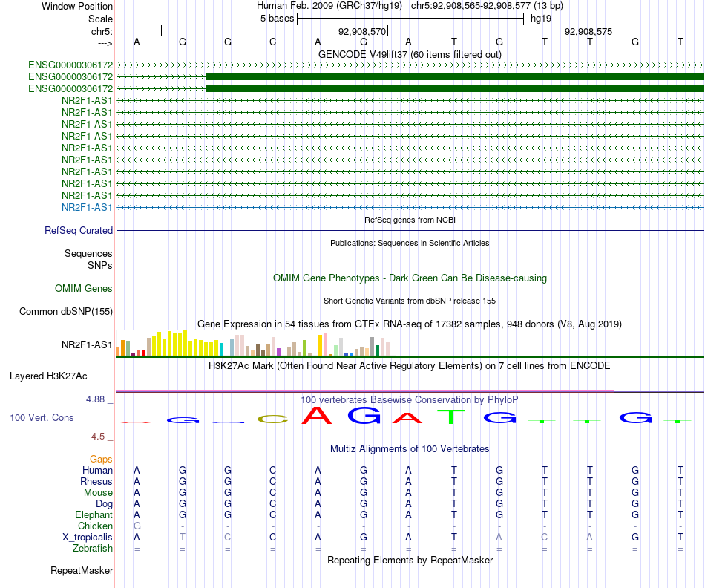Image resolution: width=705 pixels, height=588 pixels.
Task: Open the RefSeq Curated track label
Action: (79, 230)
